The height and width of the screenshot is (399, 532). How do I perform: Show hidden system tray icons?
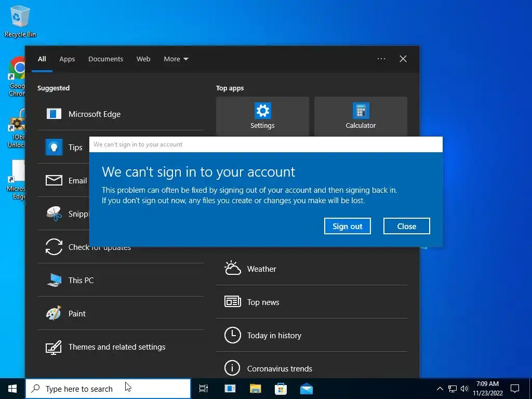[440, 389]
